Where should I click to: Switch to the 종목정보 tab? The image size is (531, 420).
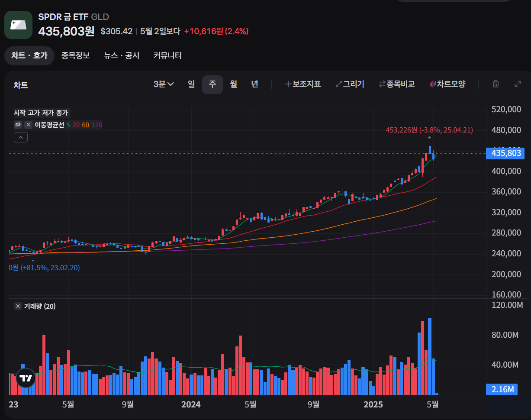[x=75, y=56]
